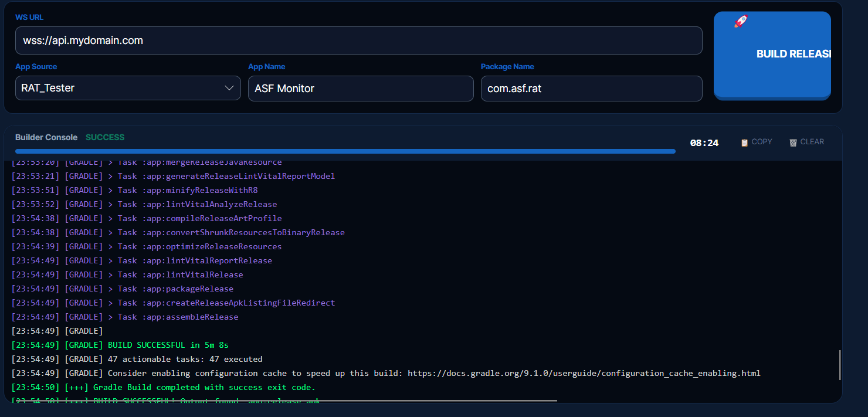Click the BUILD SUCCESSFUL in 5m 8s line

pyautogui.click(x=120, y=345)
